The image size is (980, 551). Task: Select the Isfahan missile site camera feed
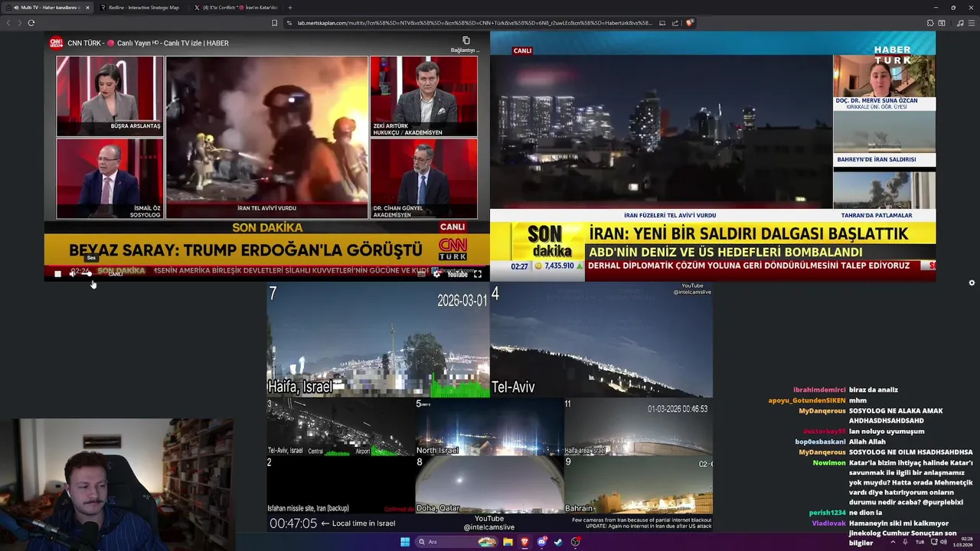341,484
